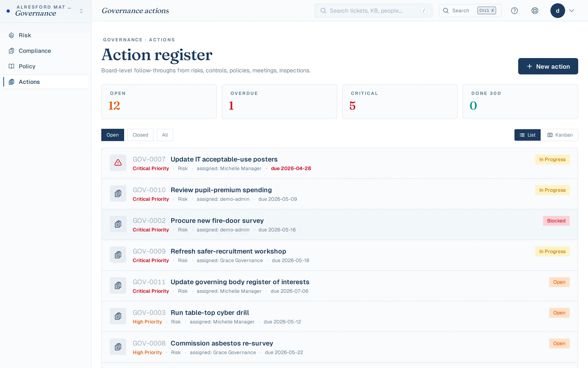The image size is (588, 368).
Task: Click due 2026-05-16 on GOV-0002
Action: tap(277, 230)
